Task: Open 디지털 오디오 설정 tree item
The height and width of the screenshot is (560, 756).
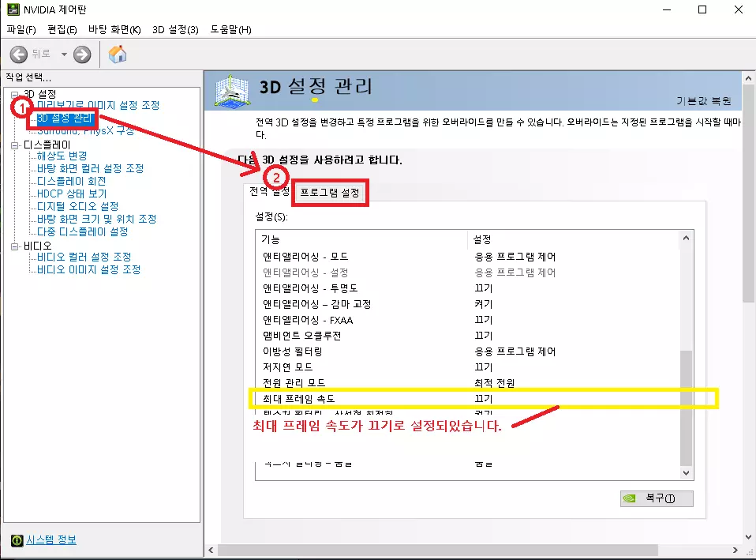Action: coord(77,206)
